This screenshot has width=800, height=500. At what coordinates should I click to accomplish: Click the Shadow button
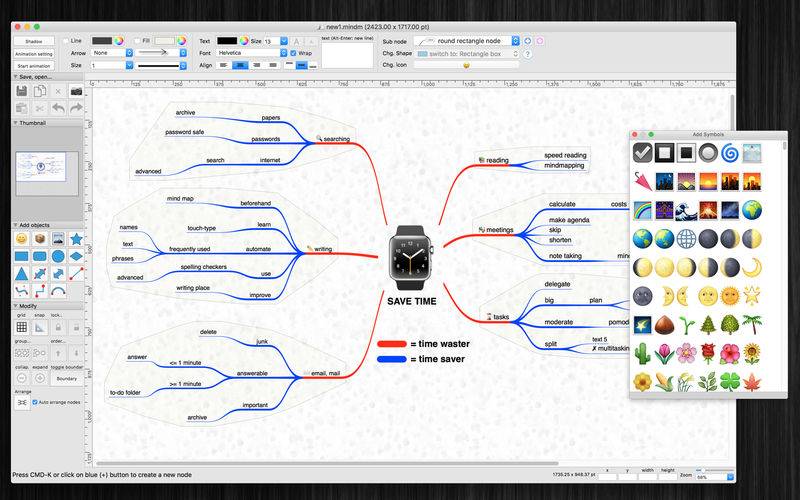click(x=34, y=41)
